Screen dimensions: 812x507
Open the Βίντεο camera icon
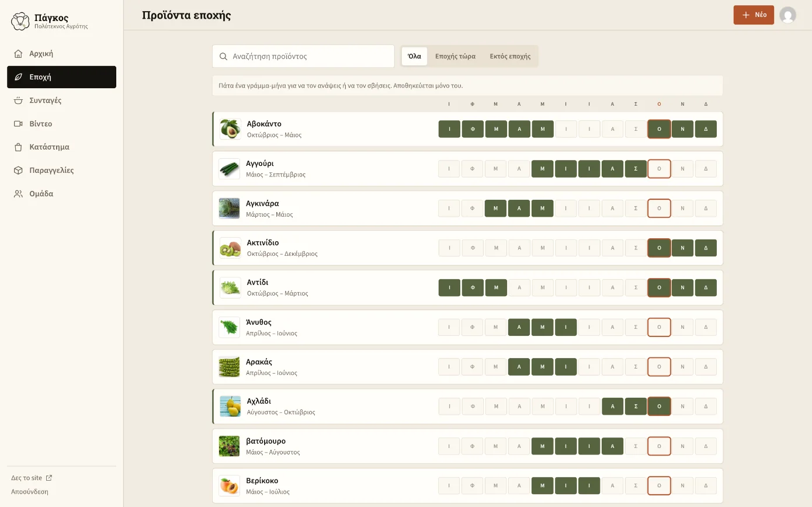pyautogui.click(x=18, y=124)
